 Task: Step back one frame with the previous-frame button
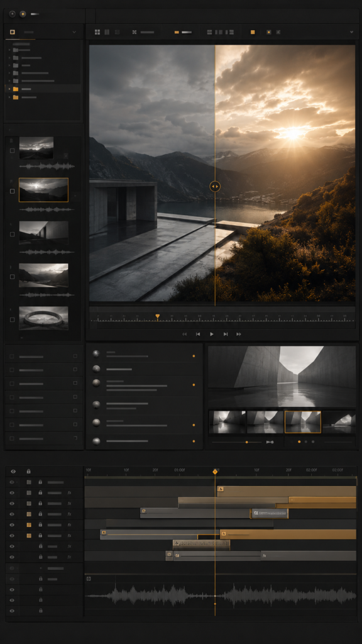pos(198,335)
